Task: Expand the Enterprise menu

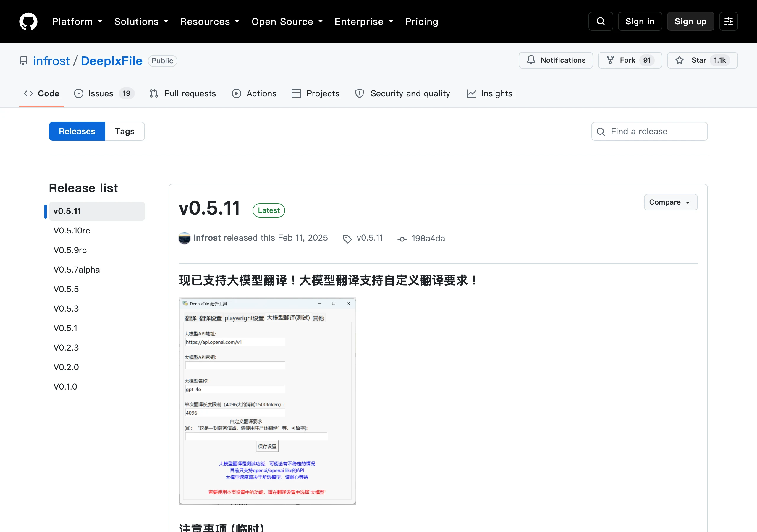Action: point(364,21)
